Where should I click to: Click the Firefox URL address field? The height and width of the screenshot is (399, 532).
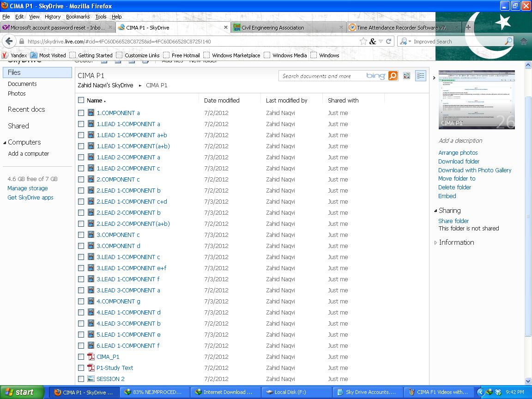coord(190,42)
